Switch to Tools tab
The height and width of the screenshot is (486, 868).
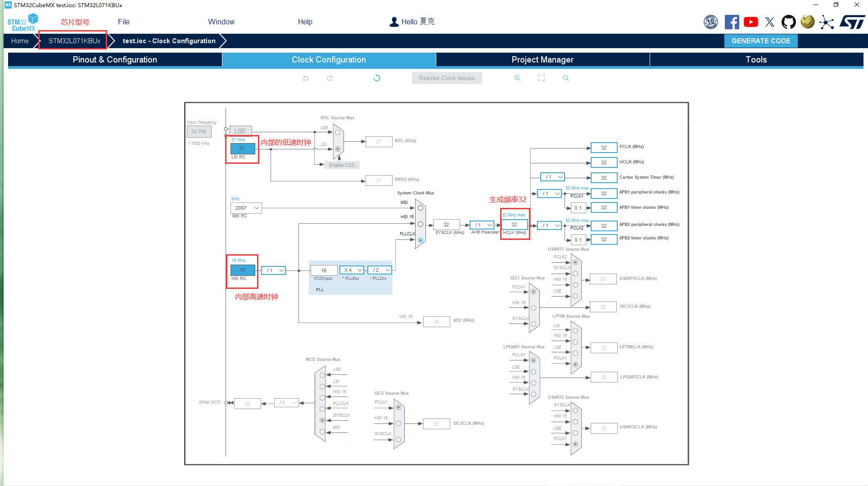click(x=756, y=59)
